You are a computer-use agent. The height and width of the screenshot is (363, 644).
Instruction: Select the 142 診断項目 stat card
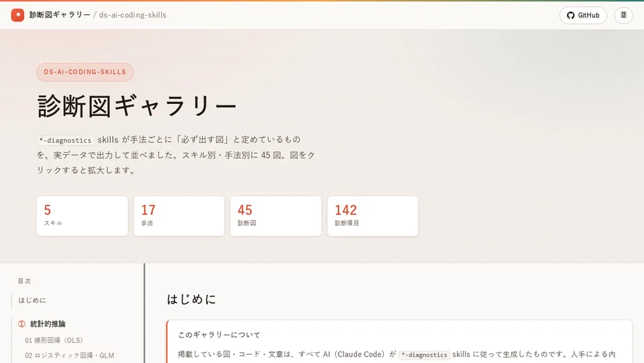[x=372, y=216]
